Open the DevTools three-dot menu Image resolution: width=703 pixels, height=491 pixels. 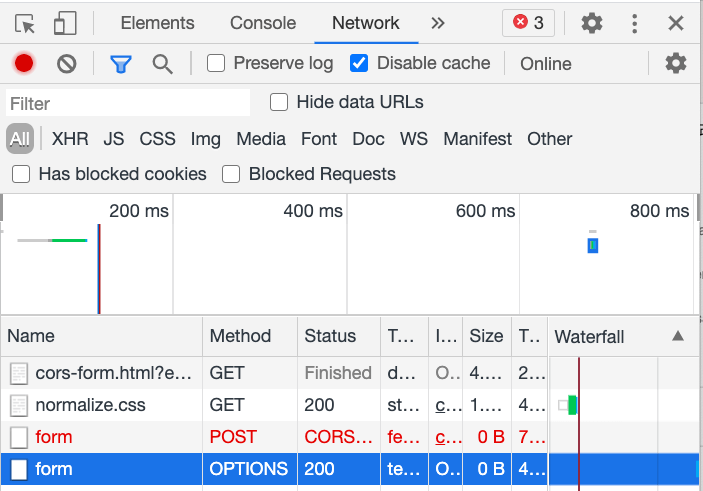click(635, 23)
